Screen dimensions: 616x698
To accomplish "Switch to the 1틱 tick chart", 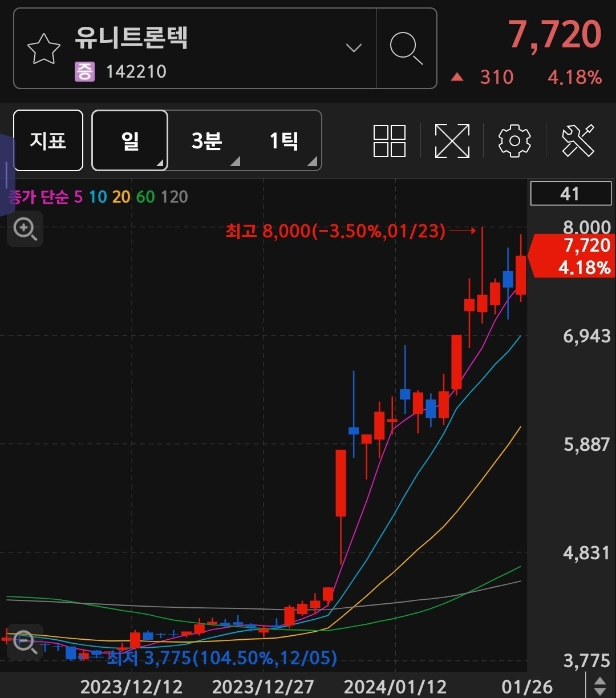I will click(x=284, y=140).
